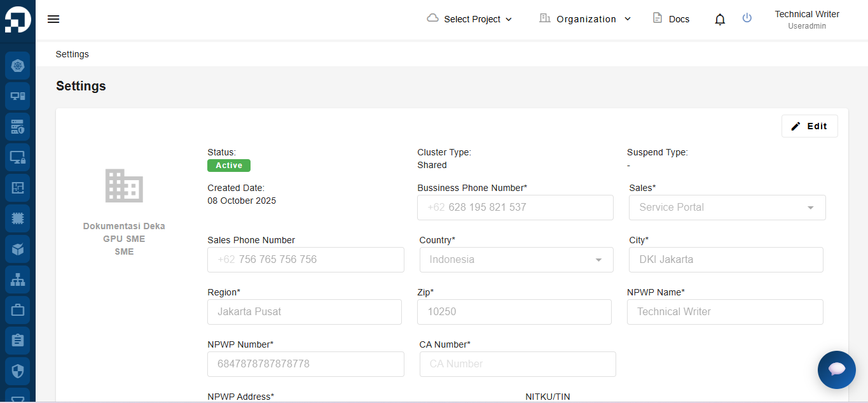The width and height of the screenshot is (868, 403).
Task: Click the processor chip icon in sidebar
Action: click(x=18, y=218)
